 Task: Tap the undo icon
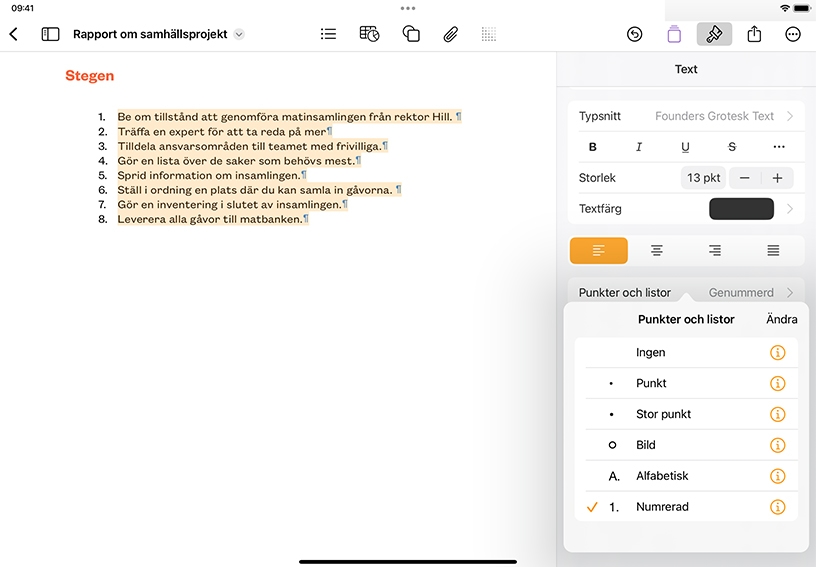click(x=634, y=34)
